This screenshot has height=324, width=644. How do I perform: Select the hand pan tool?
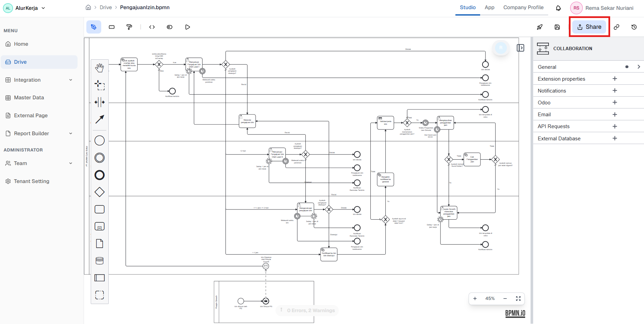[x=100, y=67]
